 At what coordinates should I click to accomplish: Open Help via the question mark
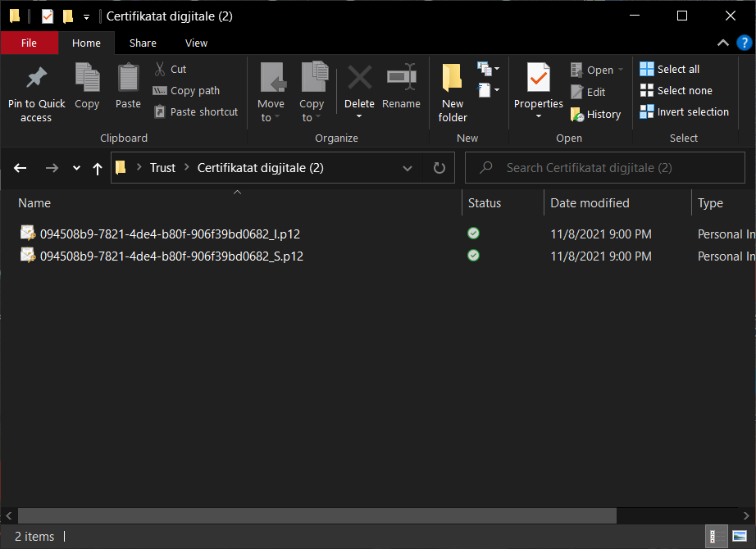(744, 43)
